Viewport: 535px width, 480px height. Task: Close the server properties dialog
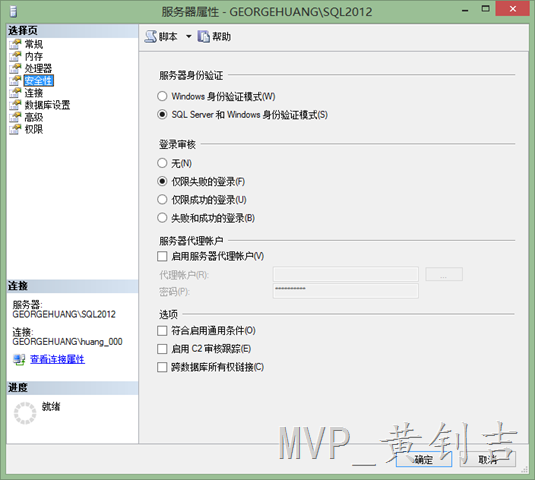pyautogui.click(x=512, y=8)
